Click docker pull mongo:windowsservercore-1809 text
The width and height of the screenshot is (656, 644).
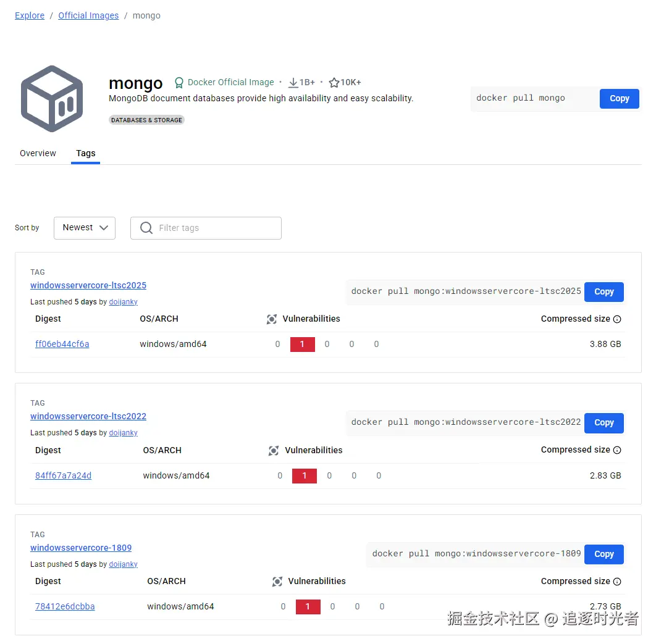pyautogui.click(x=476, y=553)
